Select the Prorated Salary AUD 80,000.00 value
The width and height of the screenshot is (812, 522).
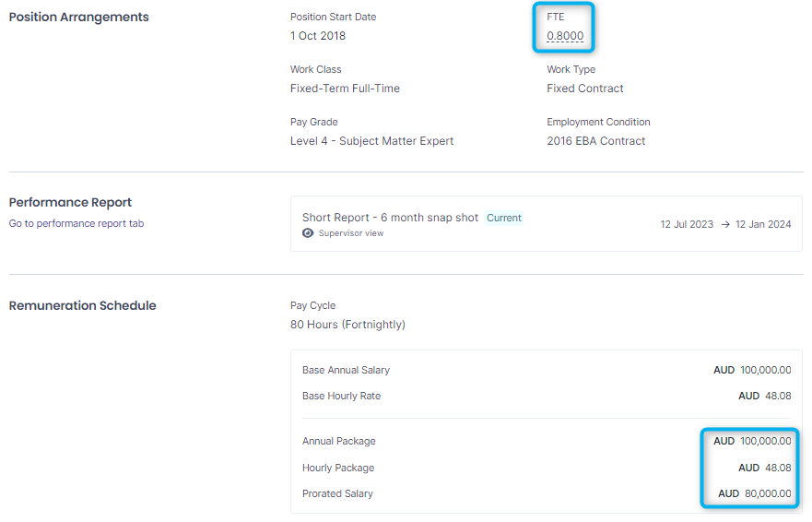pos(755,493)
